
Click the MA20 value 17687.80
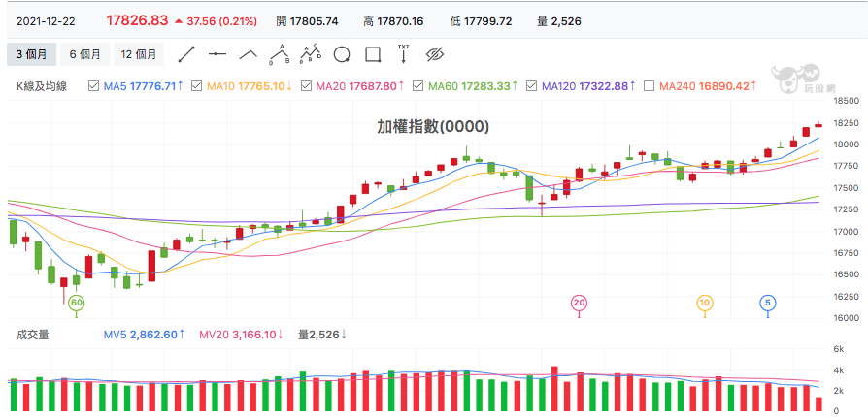(x=373, y=86)
